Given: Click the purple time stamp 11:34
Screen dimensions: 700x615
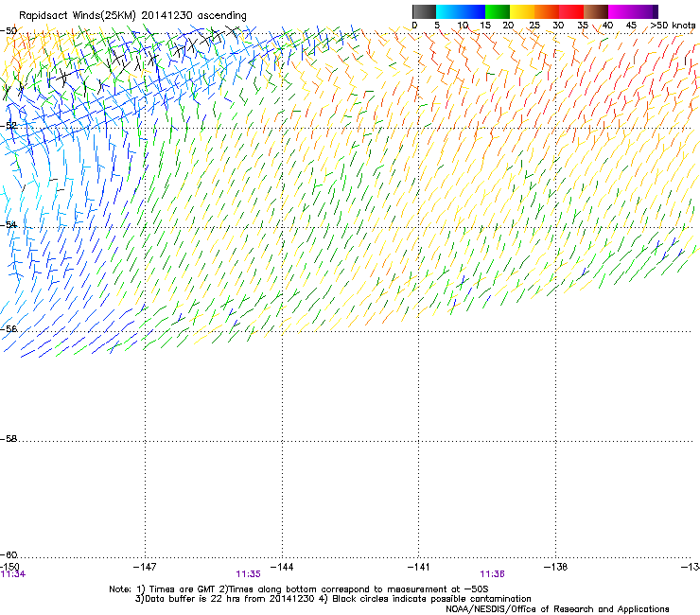Looking at the screenshot, I should (x=13, y=574).
